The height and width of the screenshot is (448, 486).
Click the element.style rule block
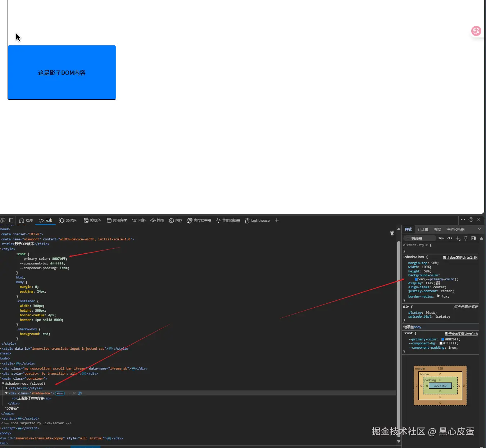pyautogui.click(x=440, y=248)
